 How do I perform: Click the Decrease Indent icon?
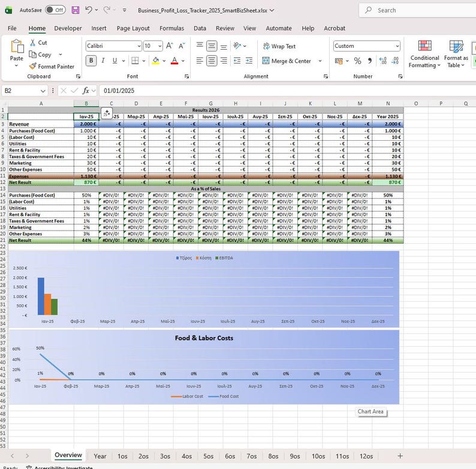click(x=237, y=60)
